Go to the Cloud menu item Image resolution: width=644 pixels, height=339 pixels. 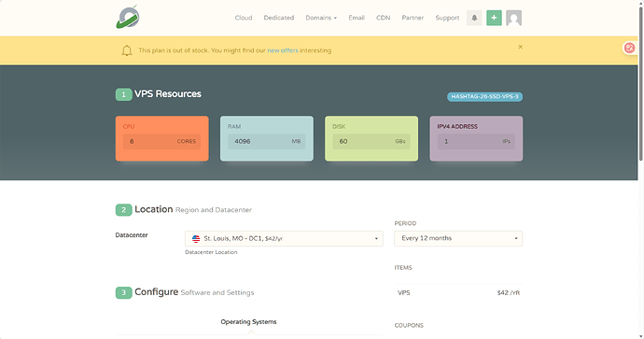[244, 18]
